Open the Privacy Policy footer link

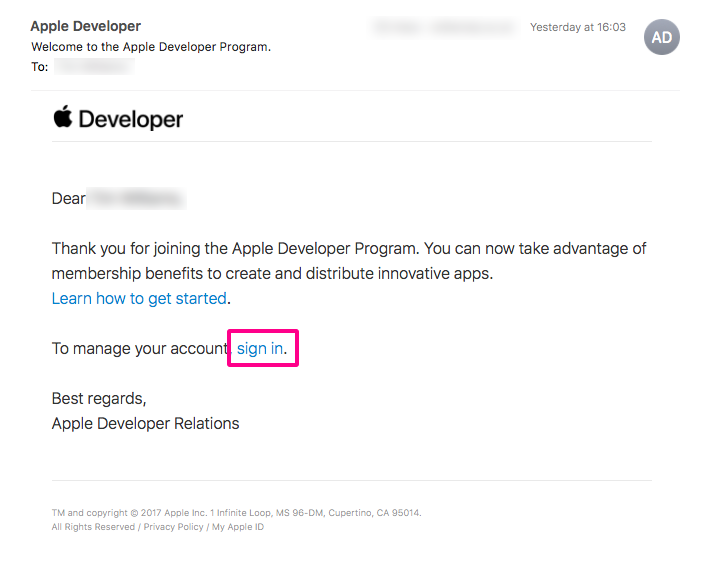pyautogui.click(x=173, y=527)
